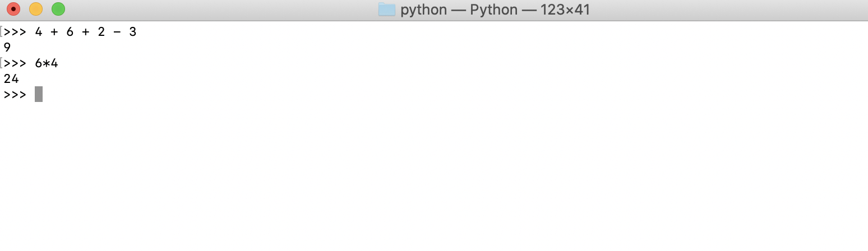The width and height of the screenshot is (868, 251).
Task: Click the folder proxy icon in title bar
Action: point(387,10)
